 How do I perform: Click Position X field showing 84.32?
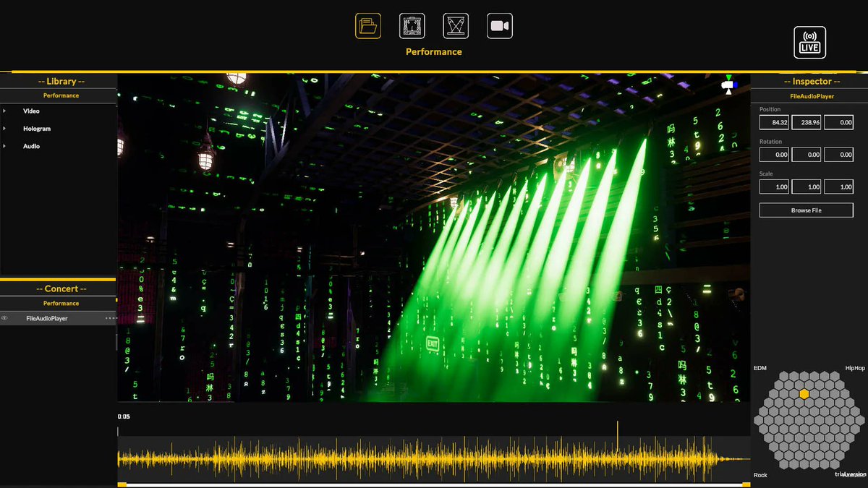click(x=774, y=123)
